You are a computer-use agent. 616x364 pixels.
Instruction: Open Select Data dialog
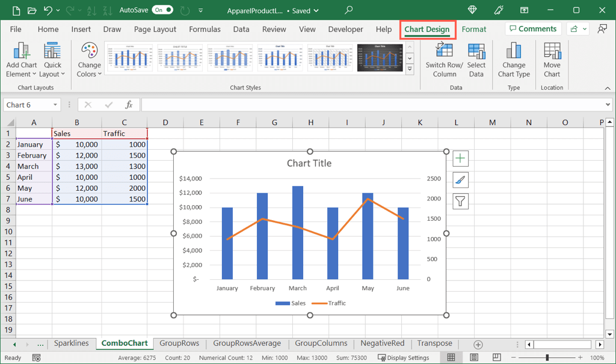[x=476, y=52]
